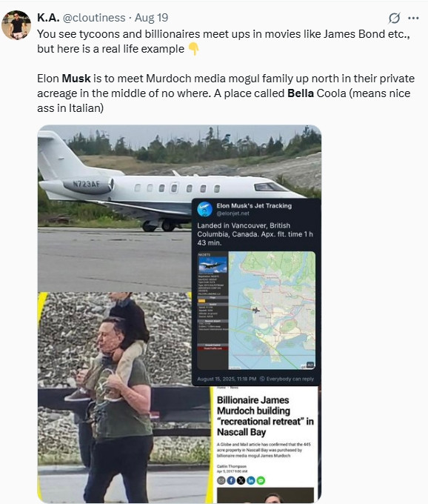The height and width of the screenshot is (504, 428).
Task: Click the LinkedIn share icon
Action: (x=251, y=480)
